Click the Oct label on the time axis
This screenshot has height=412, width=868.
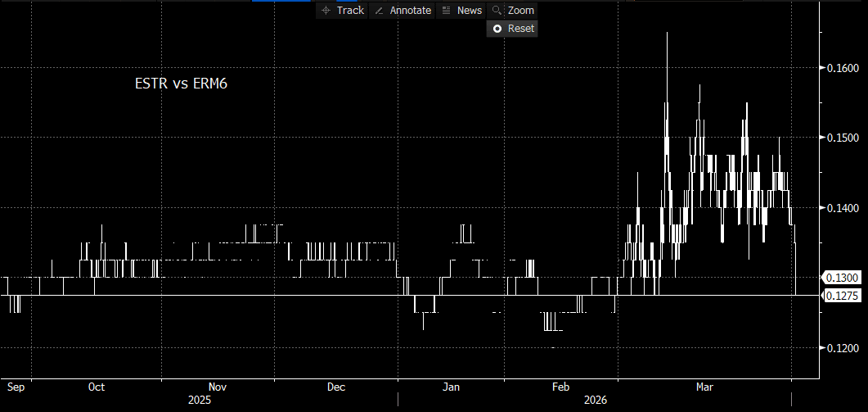(96, 387)
